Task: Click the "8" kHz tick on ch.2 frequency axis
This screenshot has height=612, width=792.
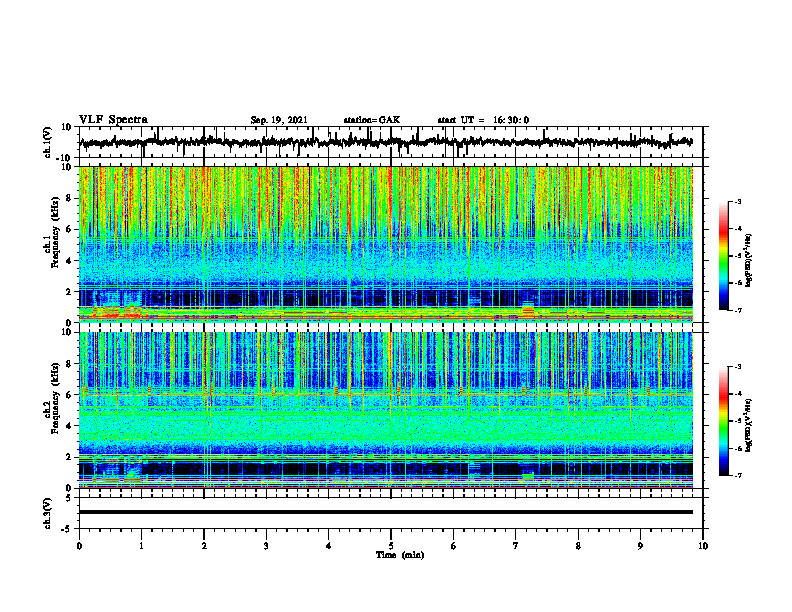Action: [x=71, y=364]
